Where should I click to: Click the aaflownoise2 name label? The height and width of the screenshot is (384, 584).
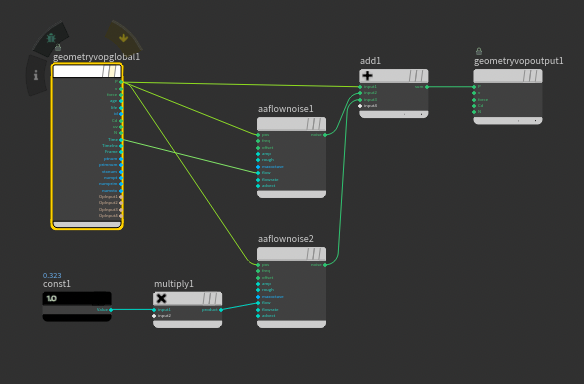286,239
